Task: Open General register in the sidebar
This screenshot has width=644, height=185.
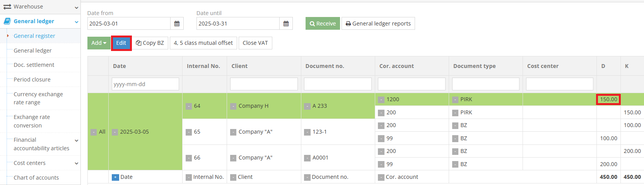Action: coord(34,36)
